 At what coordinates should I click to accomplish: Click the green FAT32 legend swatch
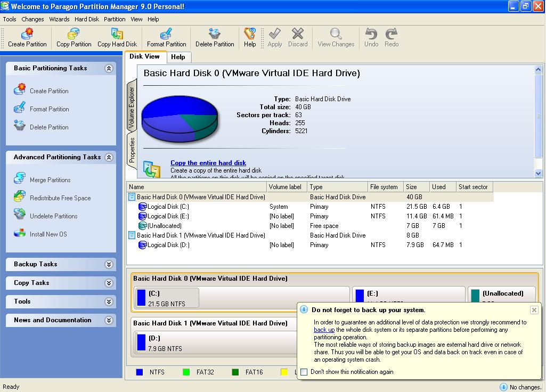pyautogui.click(x=186, y=372)
